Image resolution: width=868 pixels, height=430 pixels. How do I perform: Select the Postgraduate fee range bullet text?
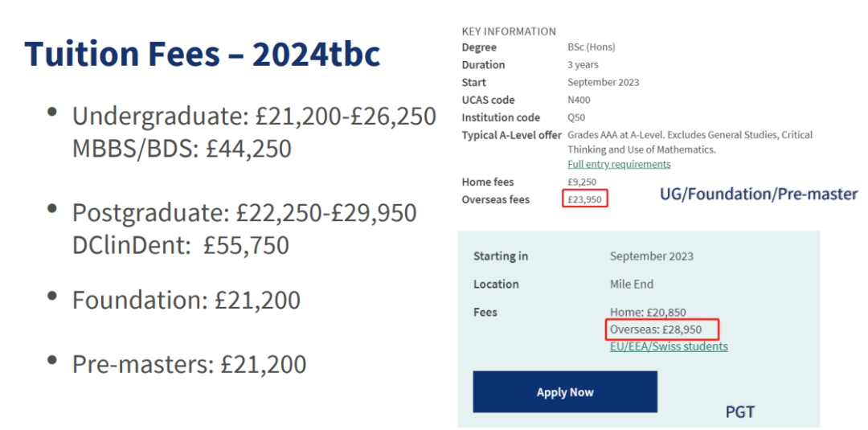click(x=244, y=213)
